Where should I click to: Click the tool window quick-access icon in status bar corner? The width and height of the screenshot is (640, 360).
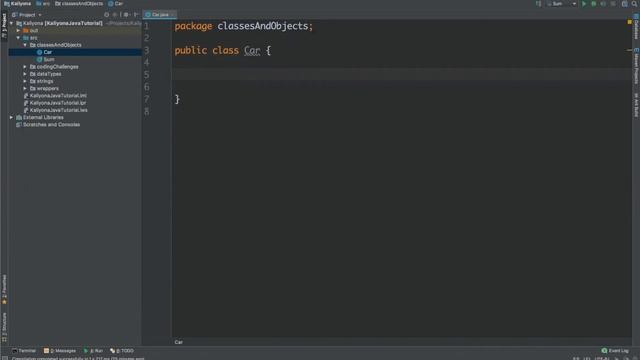4,358
